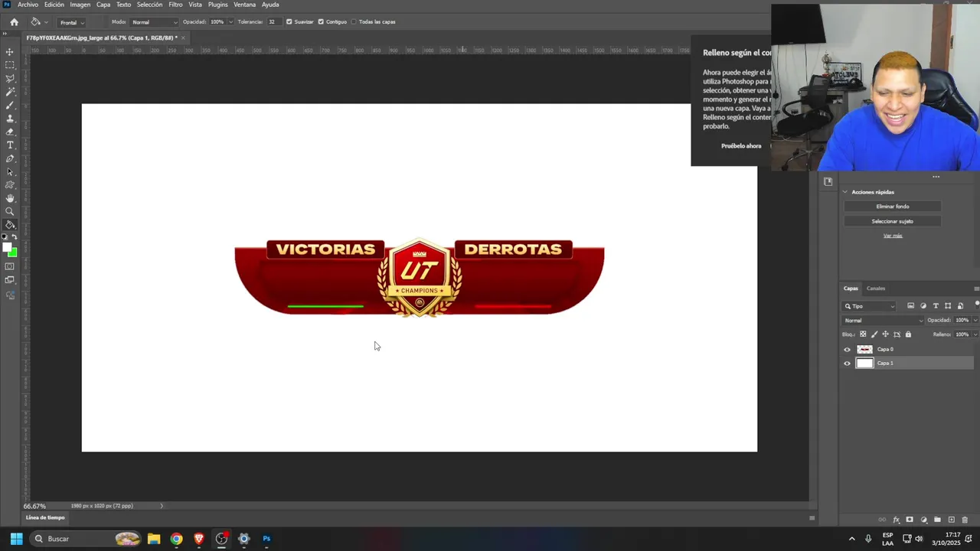Filter layers by type layers icon
Screen dimensions: 980x551
[936, 306]
